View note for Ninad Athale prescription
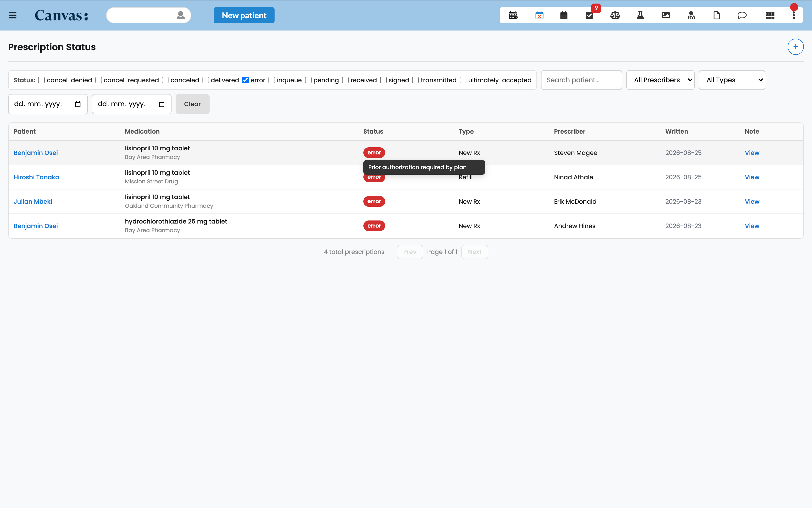The image size is (812, 508). [752, 177]
